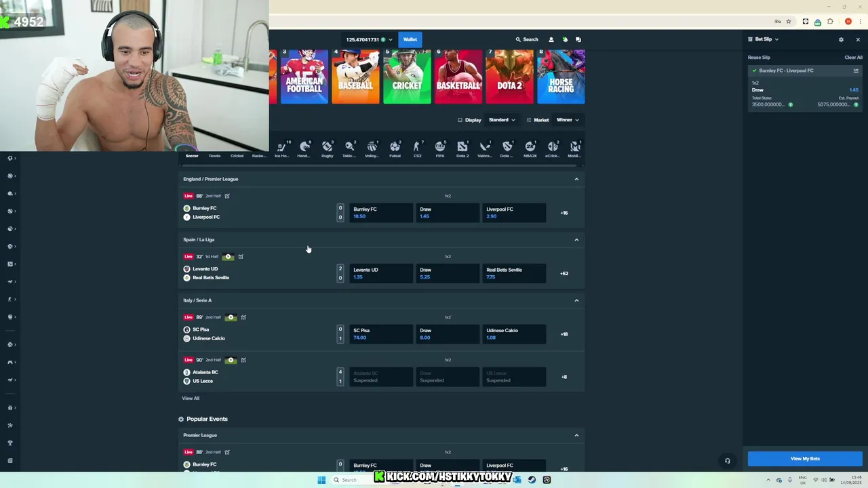The height and width of the screenshot is (488, 868).
Task: Expand +16 markets for Burnley match
Action: 564,213
